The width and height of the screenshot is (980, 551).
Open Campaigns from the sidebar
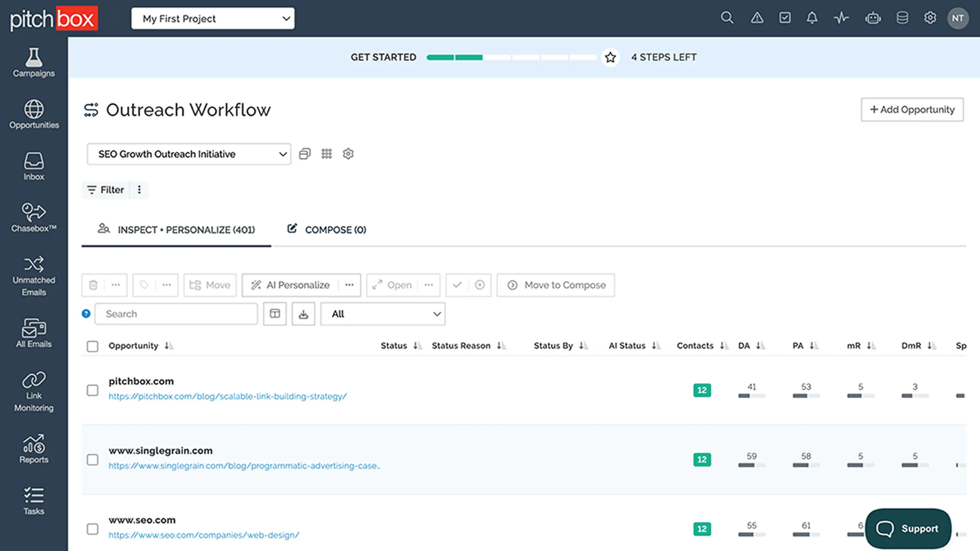click(34, 62)
